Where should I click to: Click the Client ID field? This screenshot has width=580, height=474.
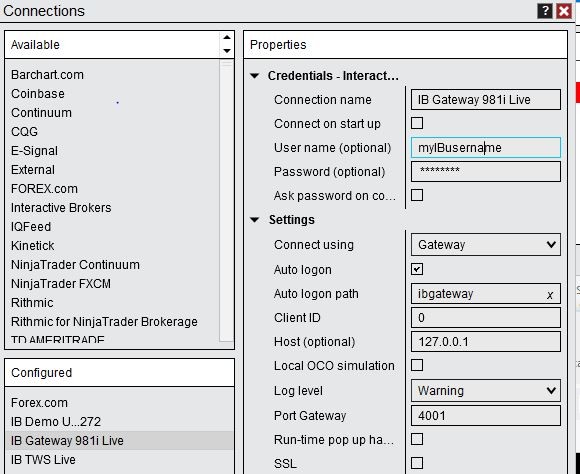point(486,317)
